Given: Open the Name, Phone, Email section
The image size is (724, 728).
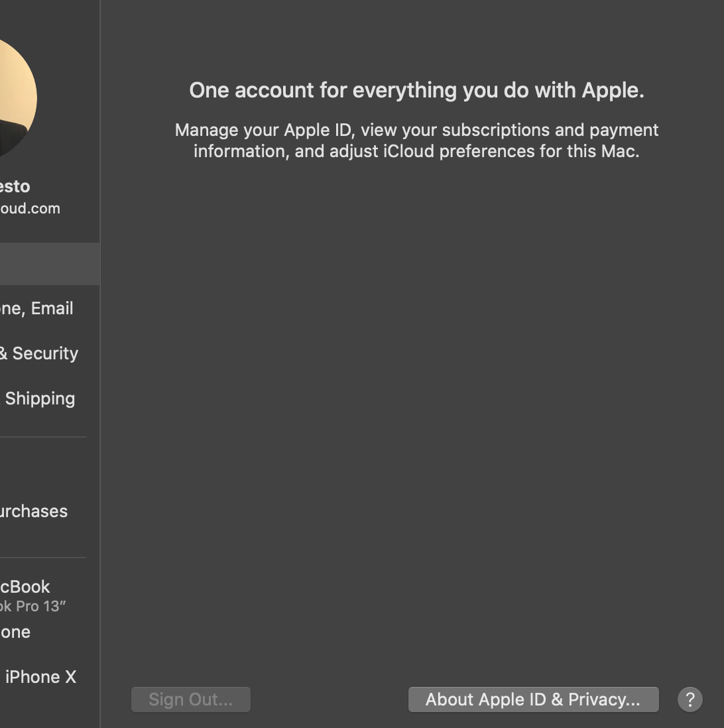Looking at the screenshot, I should (36, 308).
